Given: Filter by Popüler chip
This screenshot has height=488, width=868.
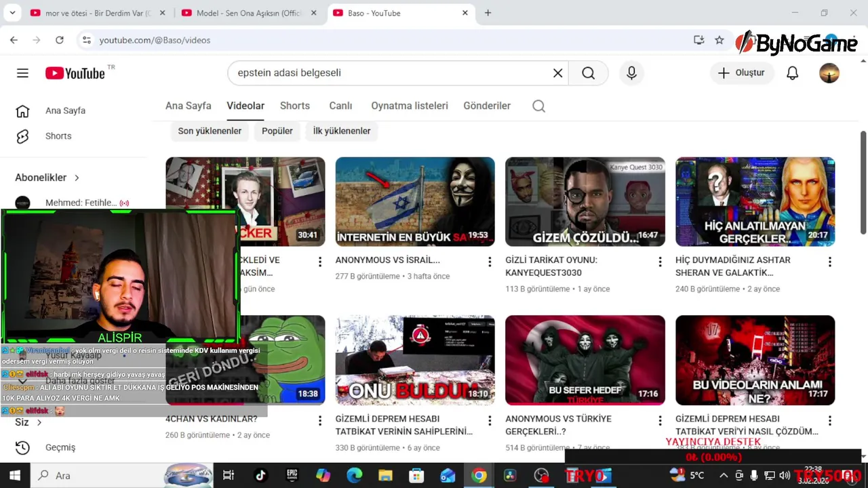Looking at the screenshot, I should tap(277, 131).
